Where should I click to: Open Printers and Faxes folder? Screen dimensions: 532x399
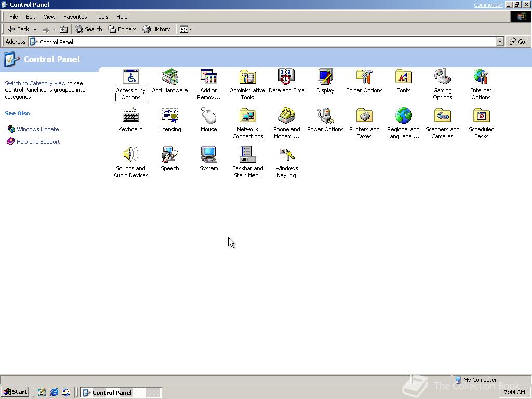click(x=364, y=124)
